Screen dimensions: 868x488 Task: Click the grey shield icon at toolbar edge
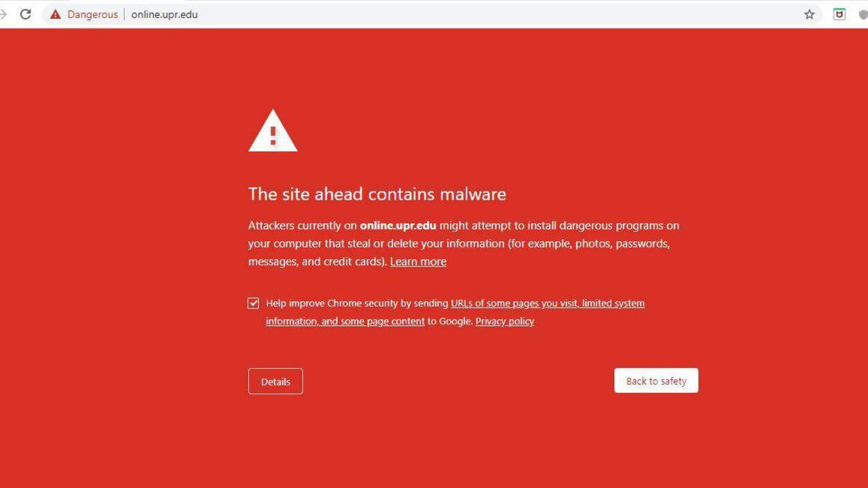click(863, 14)
